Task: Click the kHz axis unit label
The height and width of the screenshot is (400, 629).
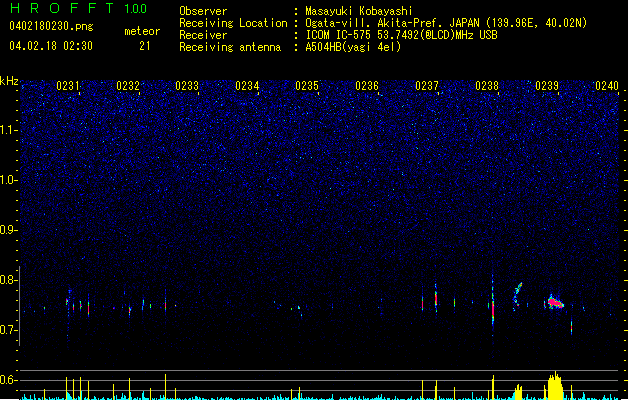Action: [9, 81]
